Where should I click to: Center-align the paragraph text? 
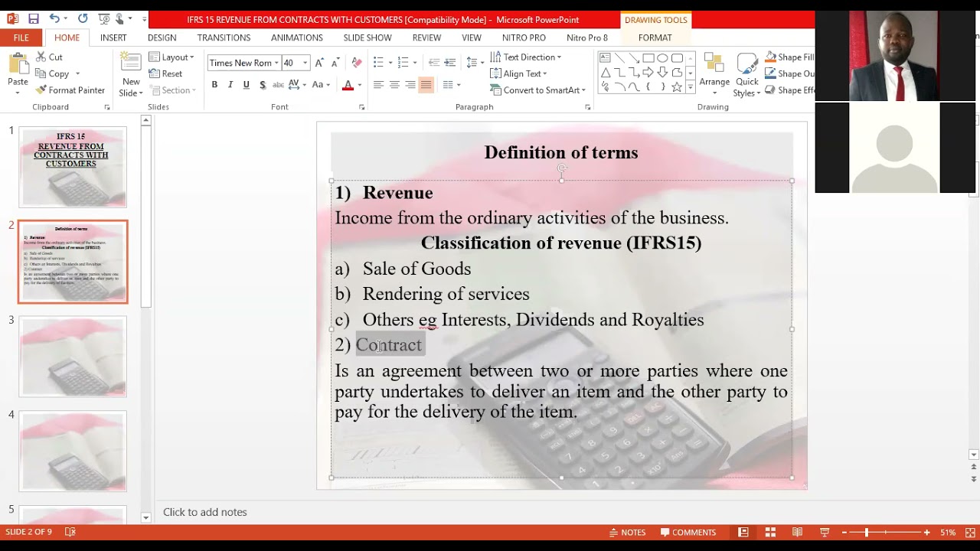[x=394, y=85]
